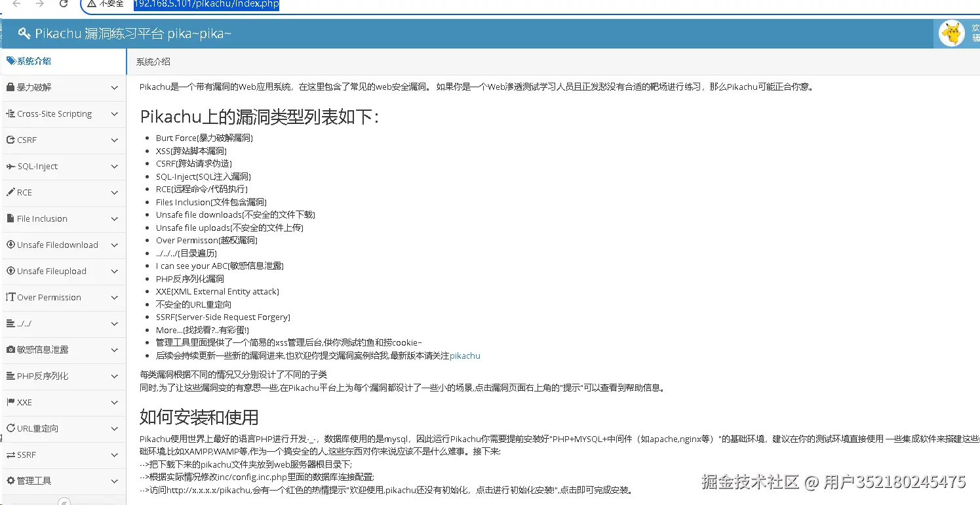Expand the Unsafe Fileupload chevron
This screenshot has height=505, width=980.
pos(115,272)
